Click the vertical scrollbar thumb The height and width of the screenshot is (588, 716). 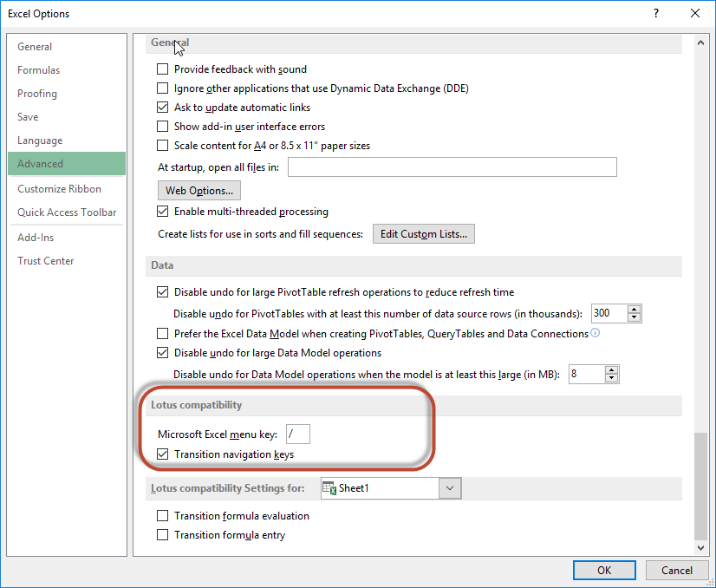coord(700,487)
